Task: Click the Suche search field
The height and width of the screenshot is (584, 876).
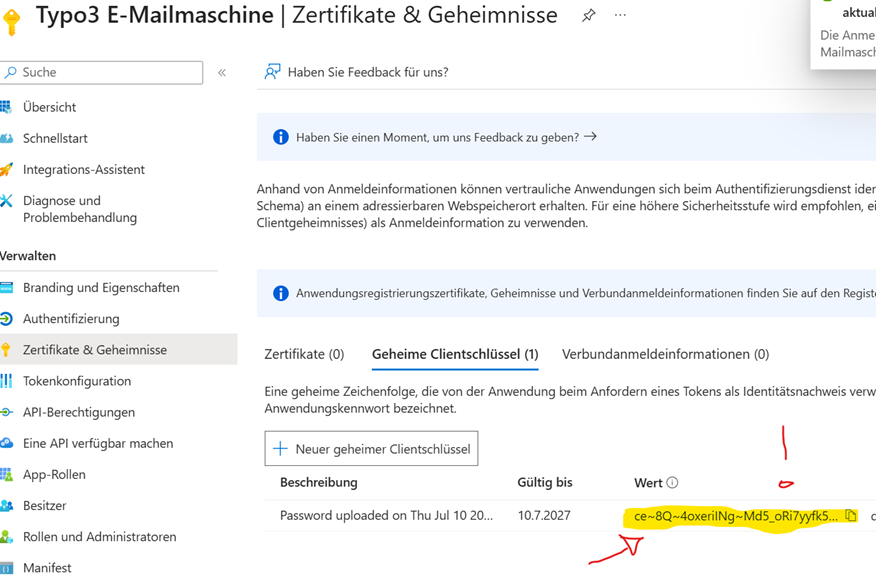Action: pyautogui.click(x=101, y=73)
